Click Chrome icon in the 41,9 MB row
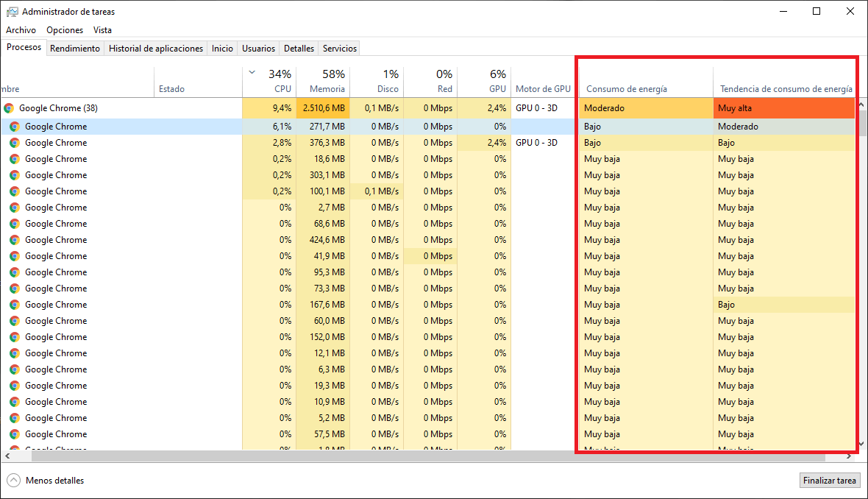Image resolution: width=868 pixels, height=499 pixels. click(x=15, y=256)
